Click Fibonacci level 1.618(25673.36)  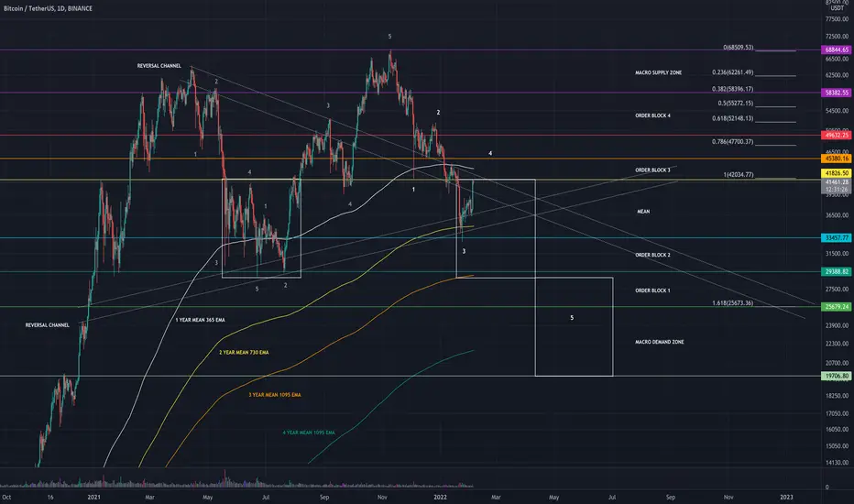tap(732, 303)
